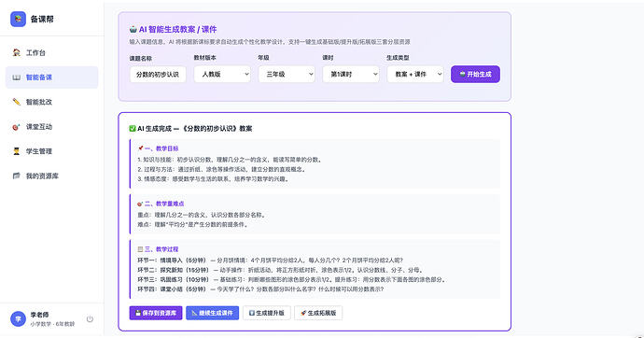Screen dimensions: 644x338
Task: Click 生成提升版 button
Action: 267,313
